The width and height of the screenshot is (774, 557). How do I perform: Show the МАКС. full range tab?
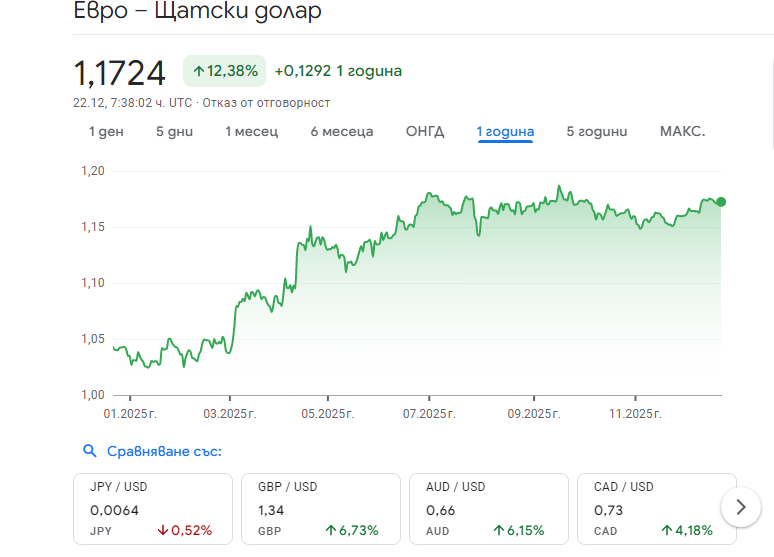pos(683,131)
